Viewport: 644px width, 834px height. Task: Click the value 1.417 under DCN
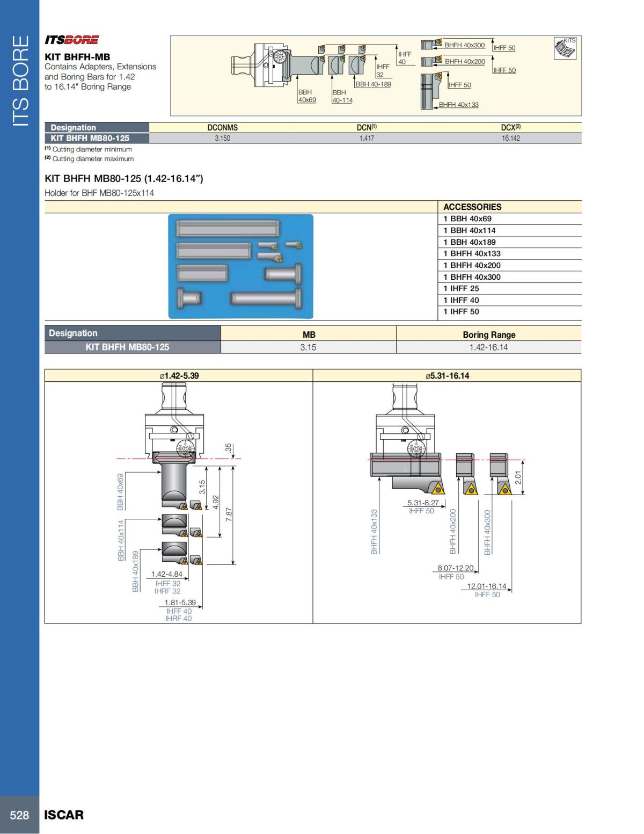(367, 138)
